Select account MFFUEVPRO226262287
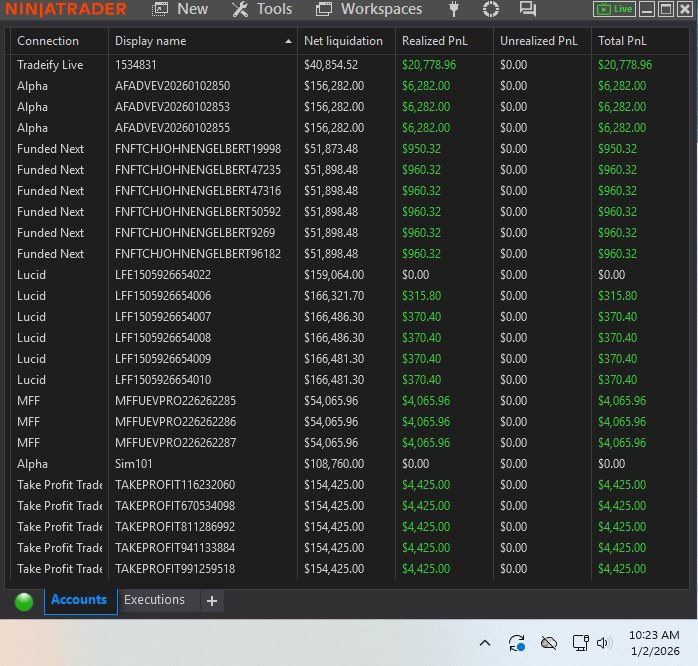The height and width of the screenshot is (666, 698). (x=175, y=443)
